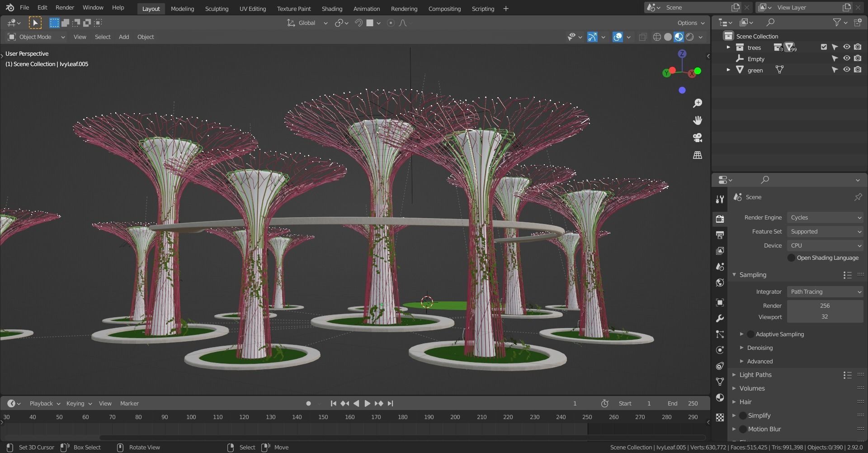Click the auto keying record dot
Viewport: 868px width, 453px height.
(x=308, y=403)
